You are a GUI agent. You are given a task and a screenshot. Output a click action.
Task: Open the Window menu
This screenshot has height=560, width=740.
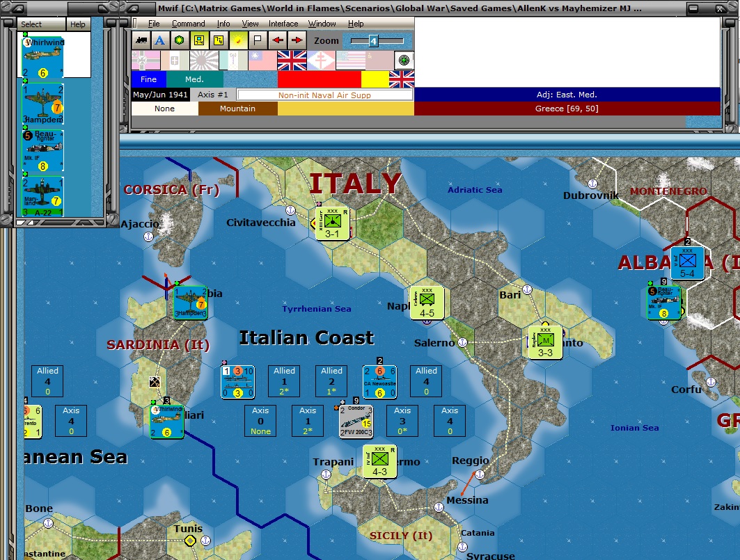point(322,24)
